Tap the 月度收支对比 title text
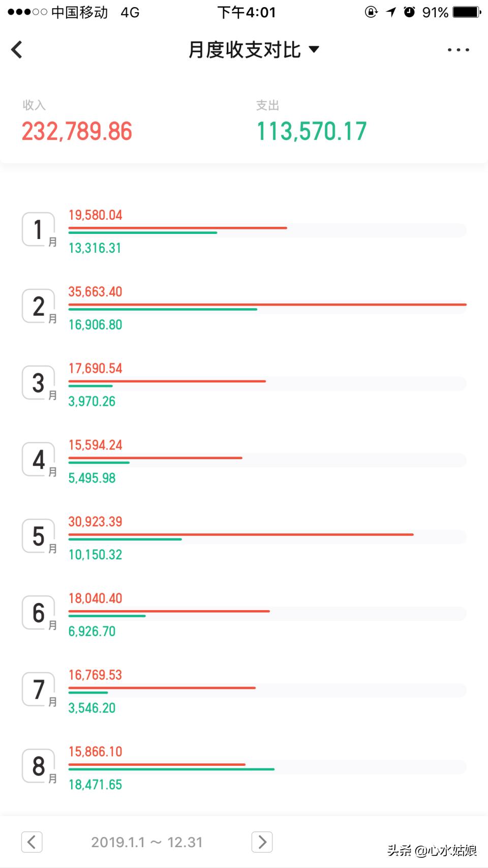This screenshot has height=868, width=488. pos(244,49)
